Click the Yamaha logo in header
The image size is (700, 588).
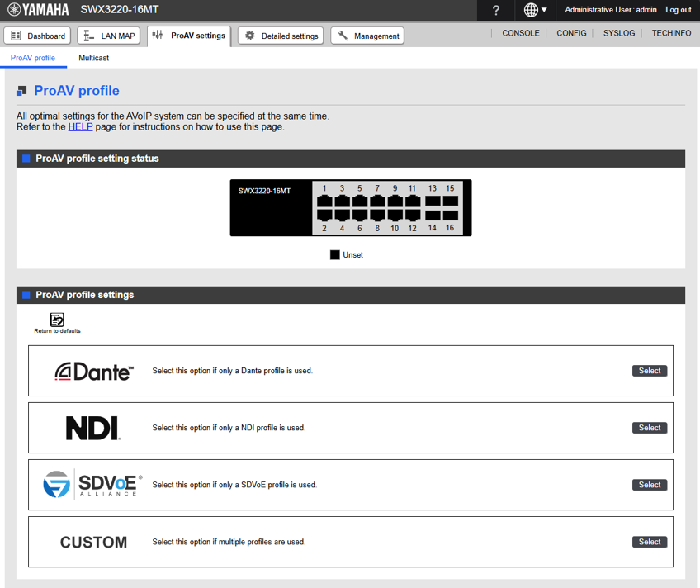[x=39, y=10]
